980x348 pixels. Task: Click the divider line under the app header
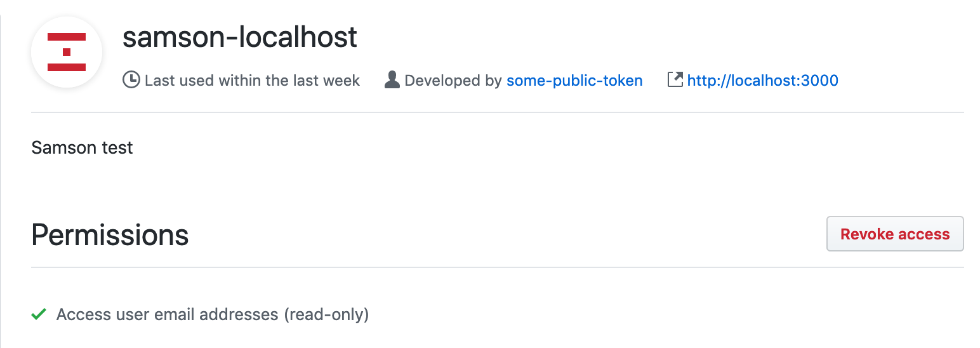(497, 112)
